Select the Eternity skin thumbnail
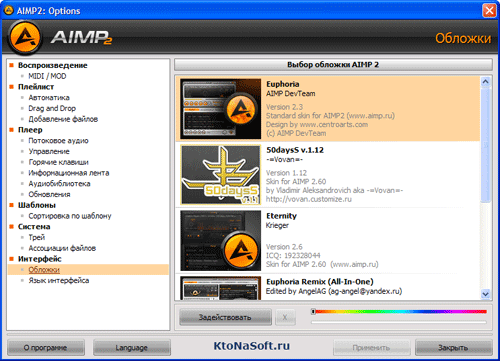 (221, 240)
